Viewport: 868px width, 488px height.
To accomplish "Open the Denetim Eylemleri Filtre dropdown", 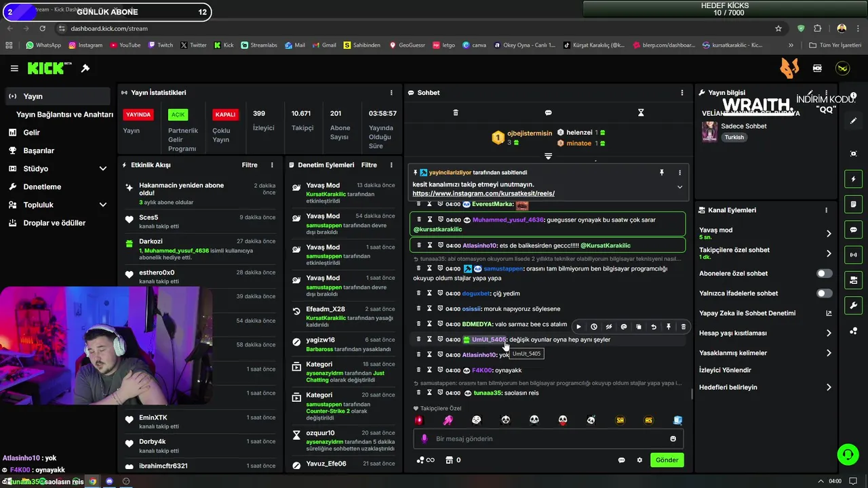I will [369, 165].
